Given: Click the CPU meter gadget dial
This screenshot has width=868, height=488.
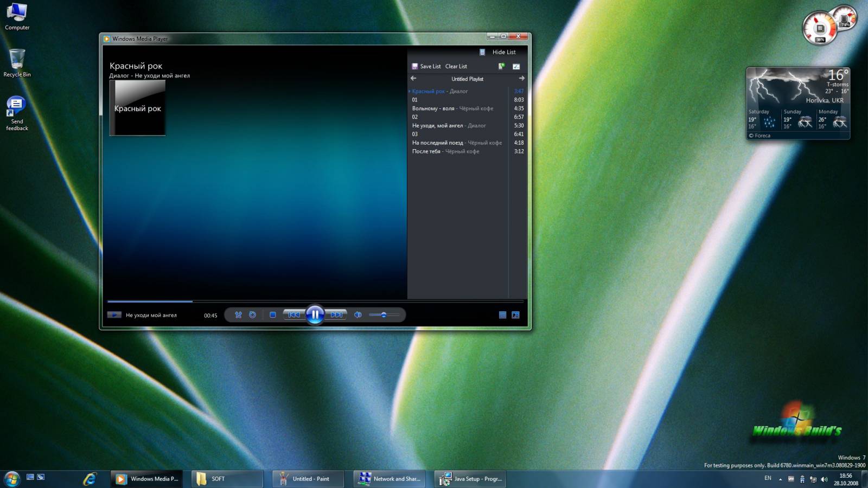Looking at the screenshot, I should pos(820,28).
